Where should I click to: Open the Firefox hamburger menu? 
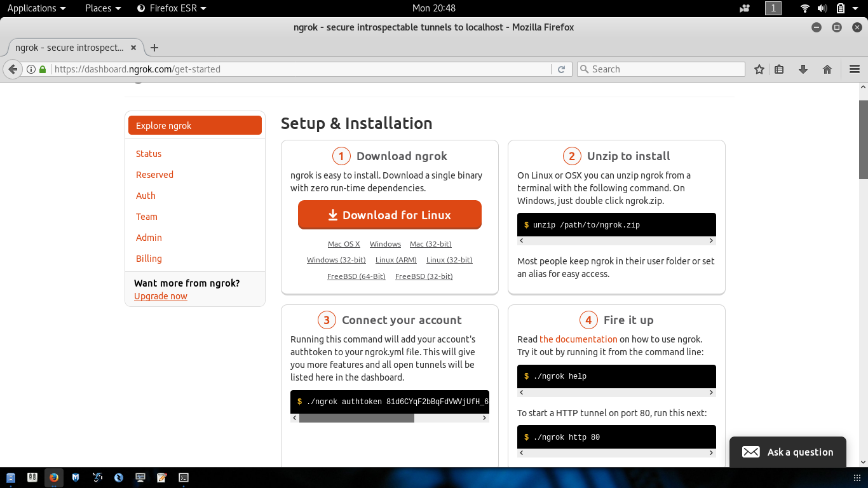(854, 69)
